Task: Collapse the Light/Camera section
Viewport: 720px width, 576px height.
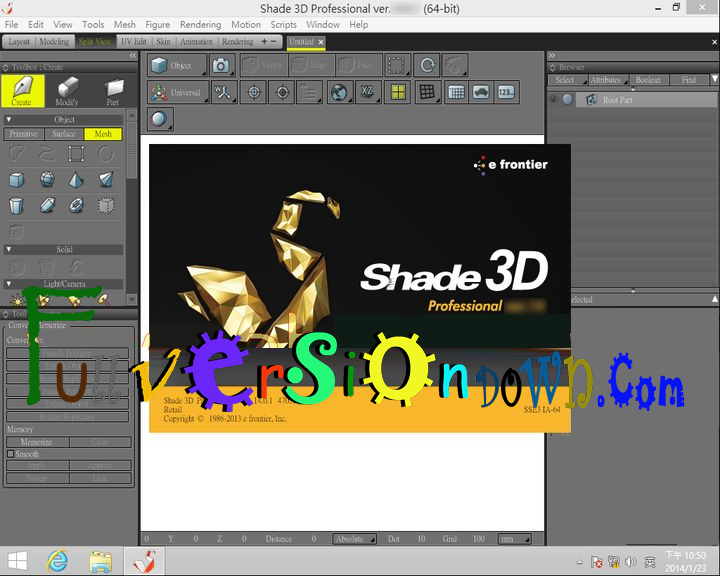Action: coord(8,283)
